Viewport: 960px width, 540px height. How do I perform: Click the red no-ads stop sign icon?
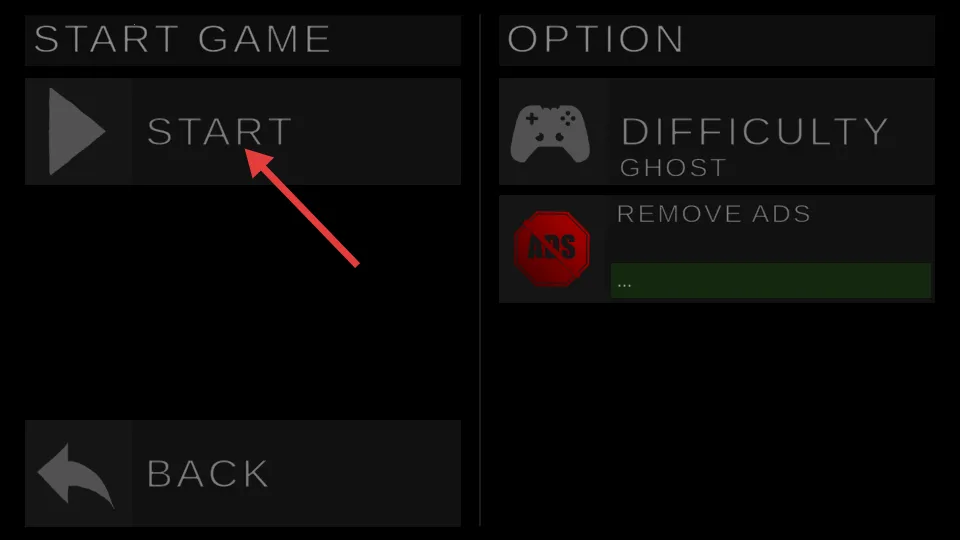click(552, 249)
